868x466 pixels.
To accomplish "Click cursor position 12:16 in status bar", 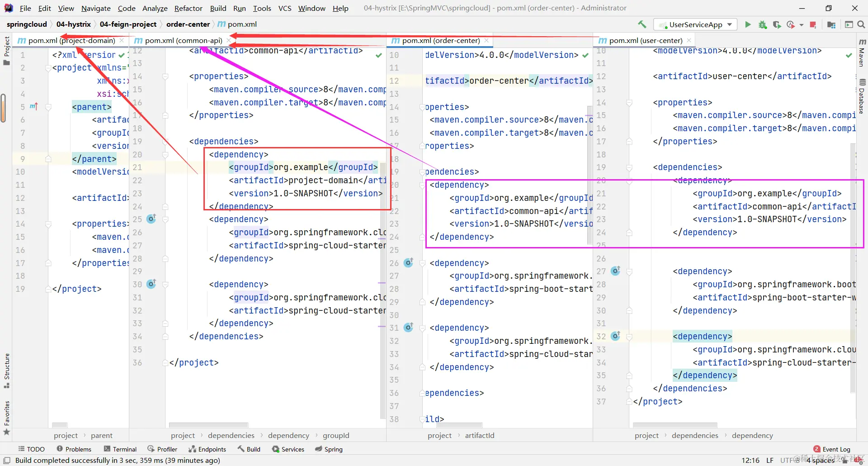I will point(750,460).
